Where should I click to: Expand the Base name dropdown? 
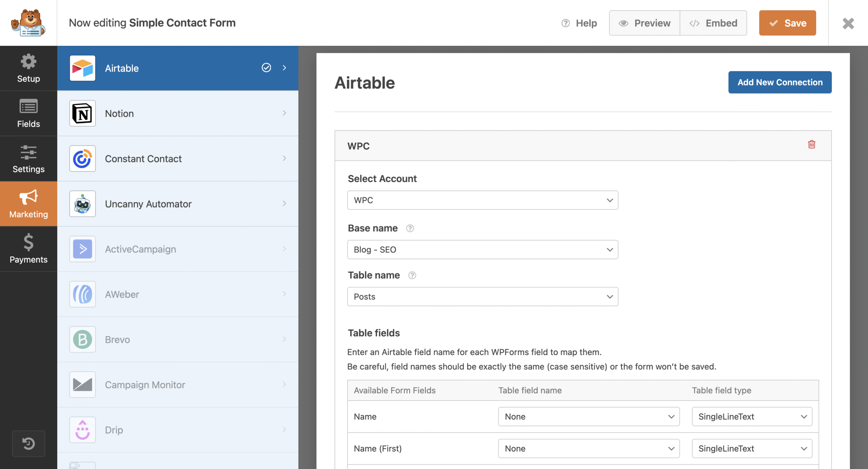(x=482, y=250)
